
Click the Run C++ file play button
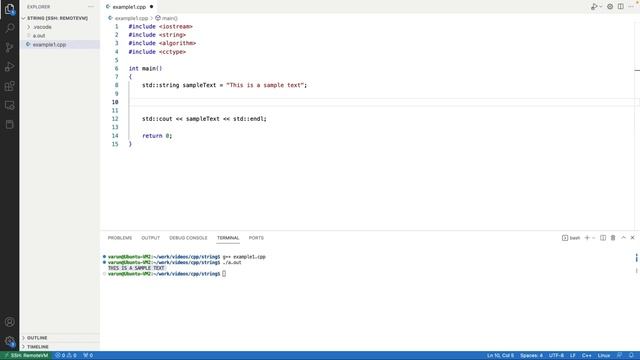tap(594, 7)
